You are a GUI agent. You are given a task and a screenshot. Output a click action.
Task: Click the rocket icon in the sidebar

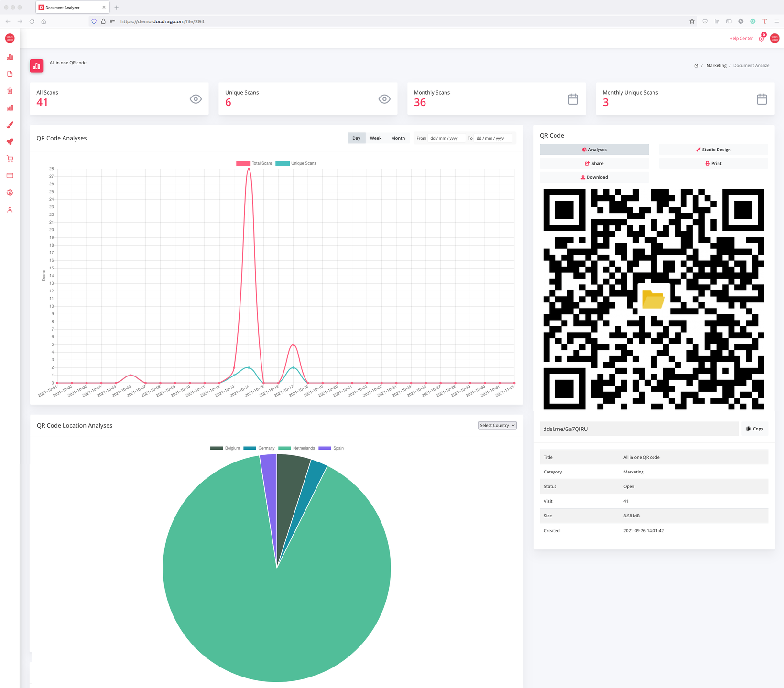[10, 142]
